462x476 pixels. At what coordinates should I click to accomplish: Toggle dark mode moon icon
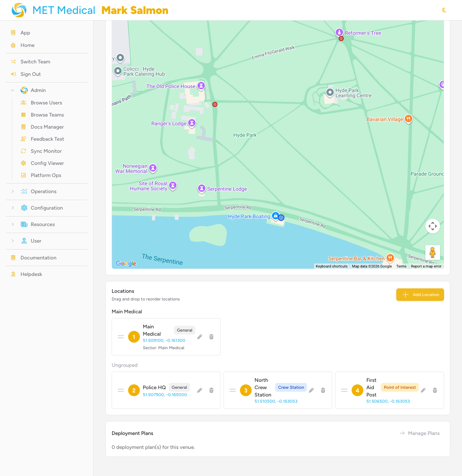[444, 10]
